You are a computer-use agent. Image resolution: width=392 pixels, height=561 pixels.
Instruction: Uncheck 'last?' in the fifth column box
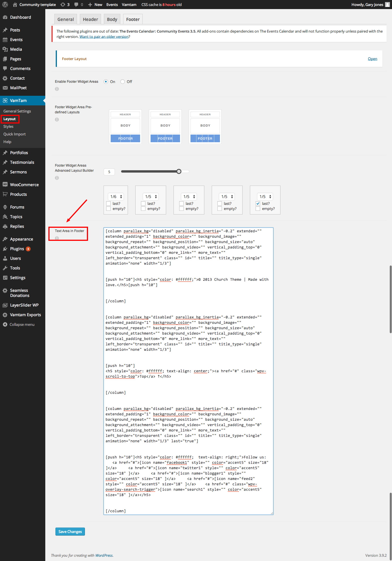(x=258, y=203)
